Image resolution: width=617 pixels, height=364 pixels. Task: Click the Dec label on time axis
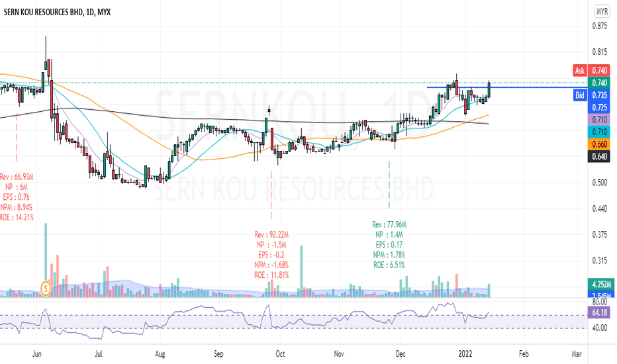click(400, 353)
